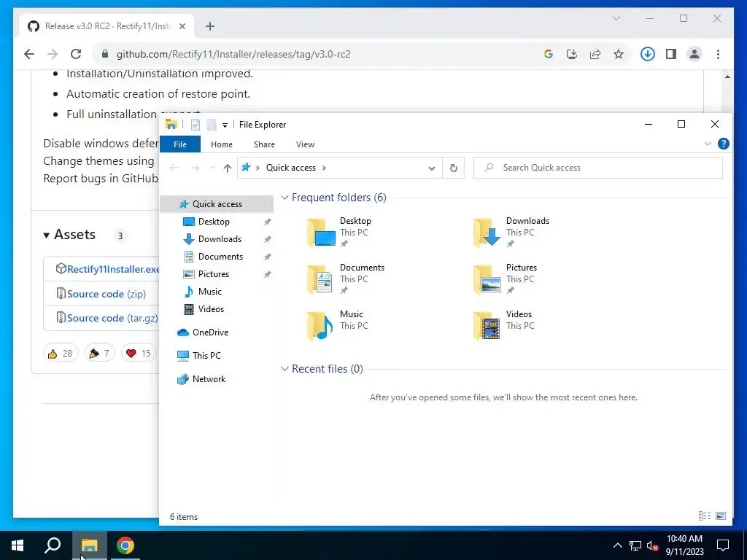The height and width of the screenshot is (560, 747).
Task: Download Source code (tar.gz)
Action: click(x=112, y=318)
